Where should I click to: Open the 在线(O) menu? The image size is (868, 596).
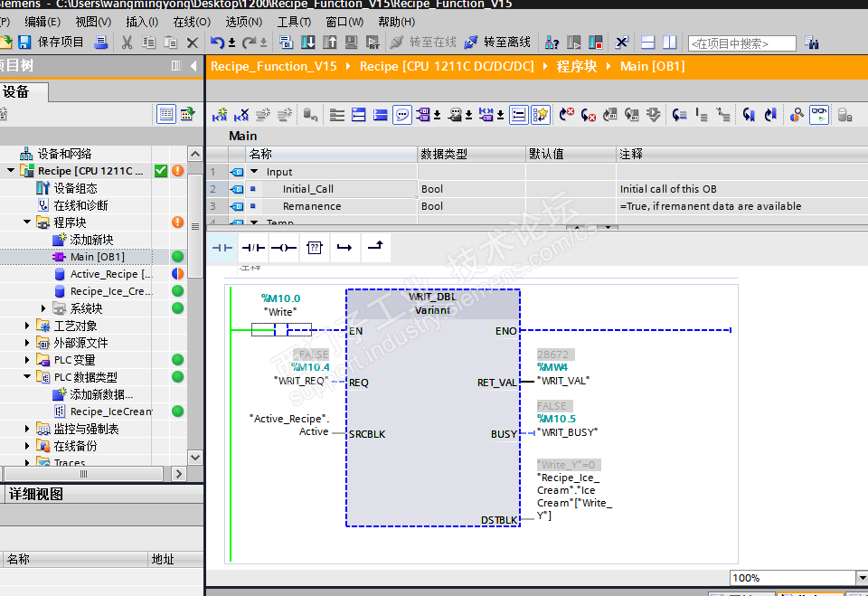[191, 22]
